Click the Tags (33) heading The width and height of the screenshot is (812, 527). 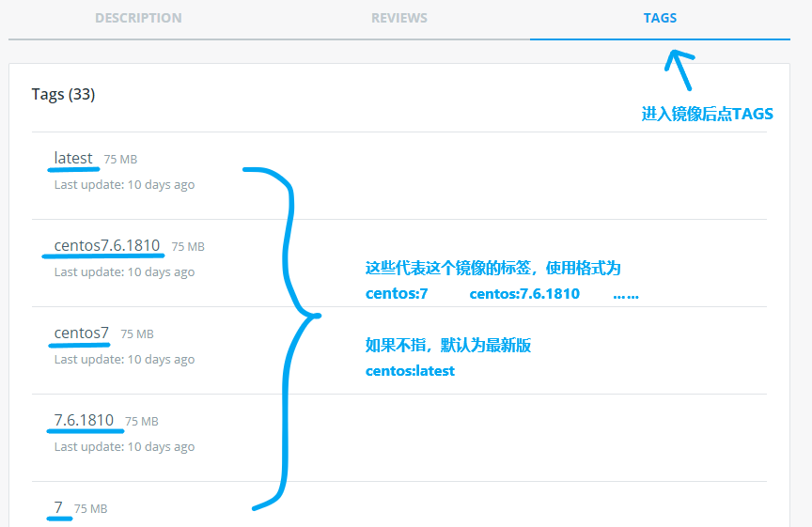click(63, 94)
